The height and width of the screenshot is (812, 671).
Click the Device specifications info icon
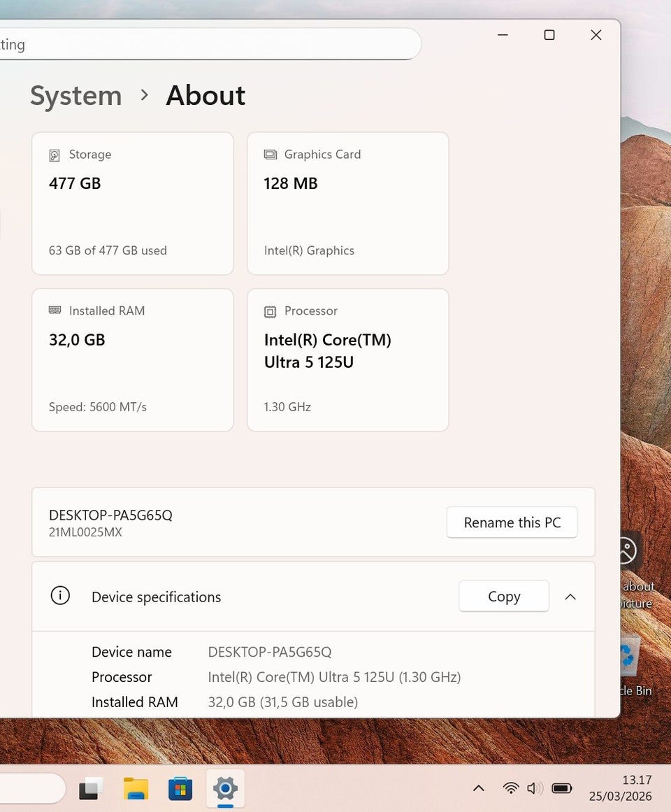60,596
